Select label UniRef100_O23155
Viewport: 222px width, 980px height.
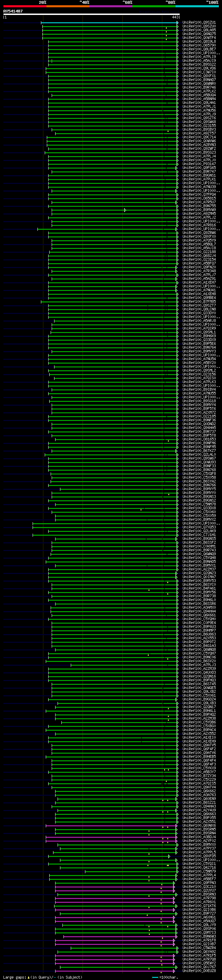tap(199, 125)
